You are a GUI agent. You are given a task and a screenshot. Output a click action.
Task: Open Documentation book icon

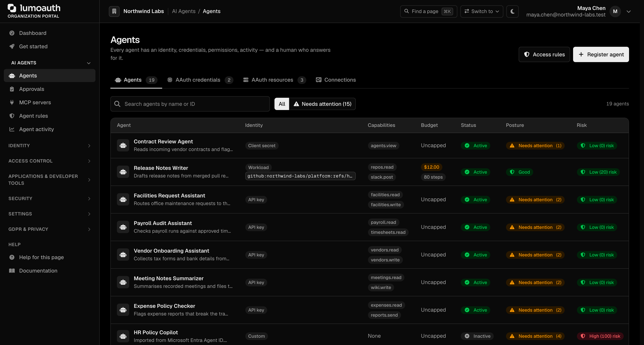12,271
